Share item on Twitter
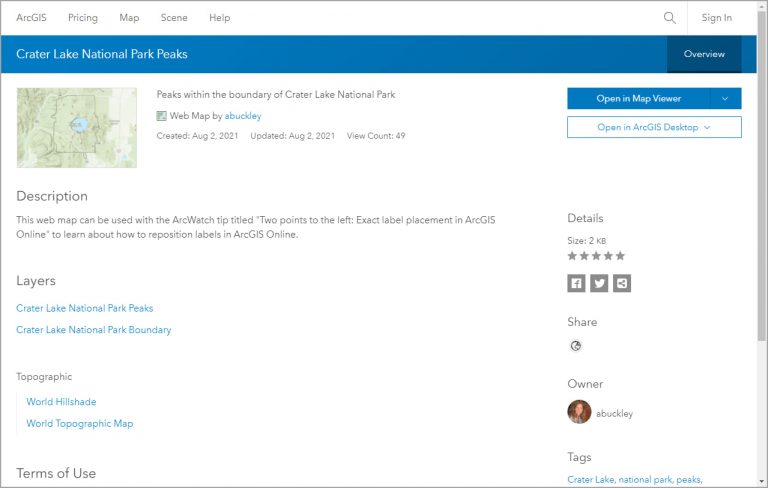This screenshot has width=768, height=488. [x=599, y=284]
